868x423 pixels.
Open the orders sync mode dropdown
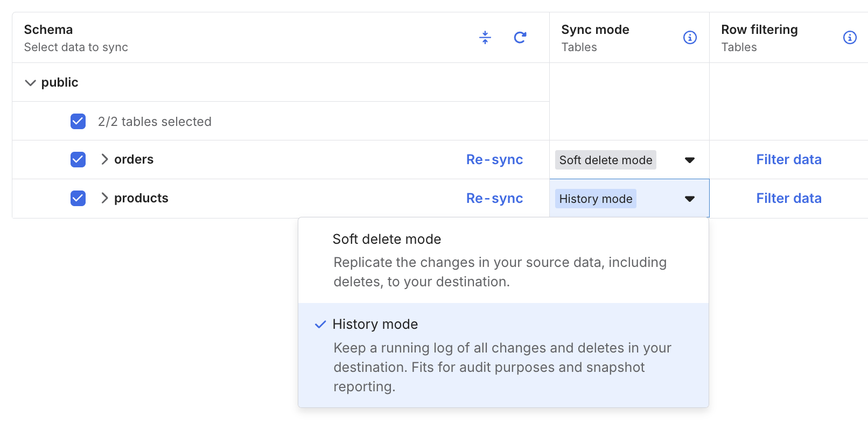(x=689, y=160)
